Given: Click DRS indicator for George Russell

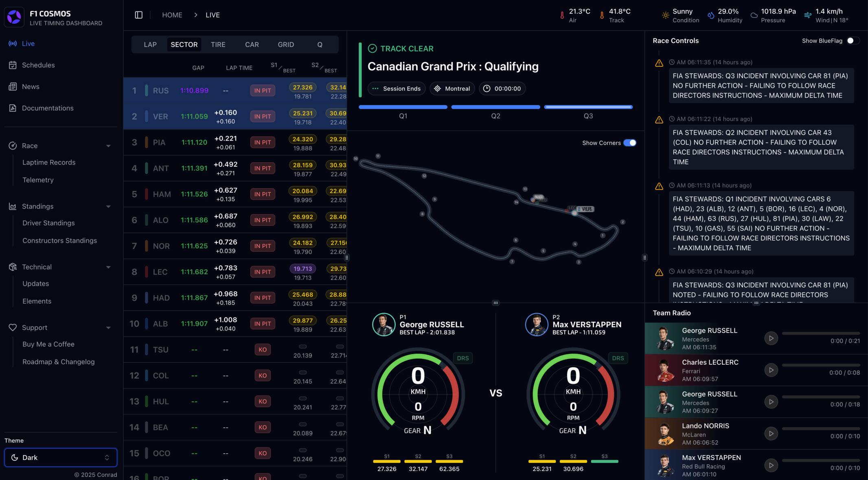Looking at the screenshot, I should tap(463, 358).
